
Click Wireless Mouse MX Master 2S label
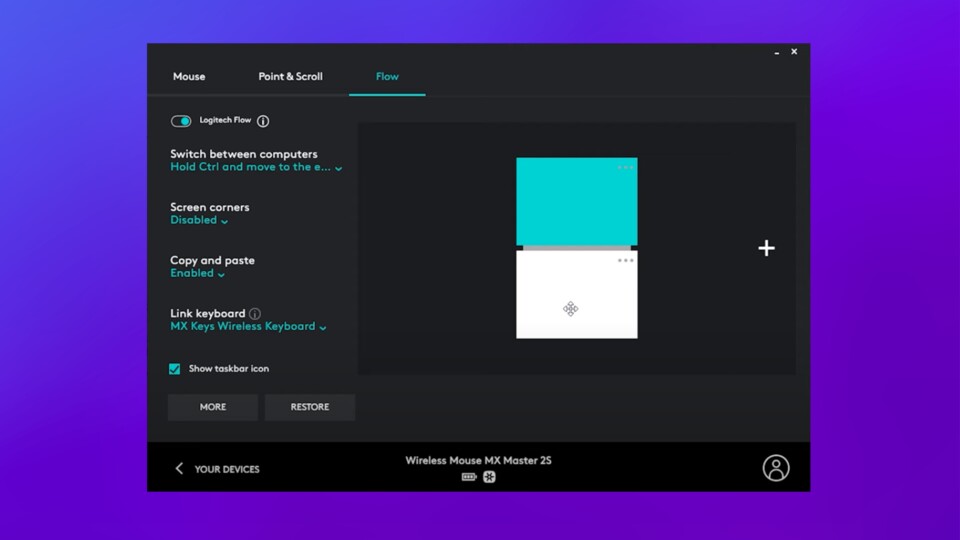[478, 460]
